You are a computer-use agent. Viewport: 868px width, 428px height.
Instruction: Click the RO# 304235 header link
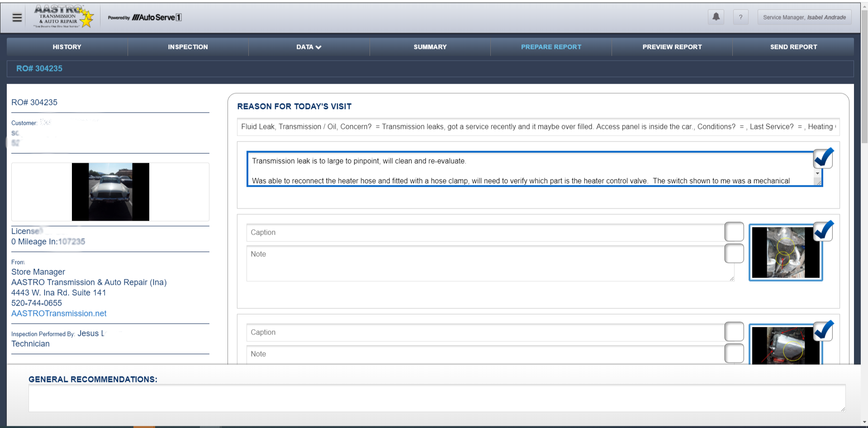pos(39,69)
